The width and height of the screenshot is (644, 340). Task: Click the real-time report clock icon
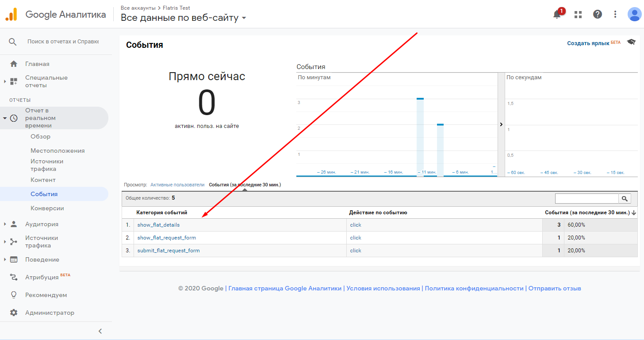coord(14,118)
